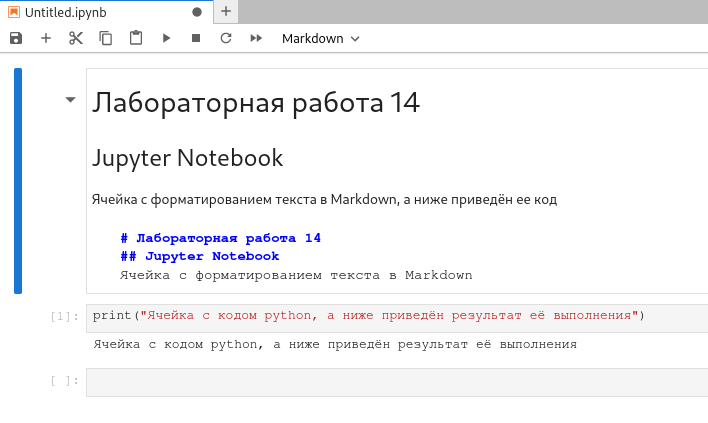The width and height of the screenshot is (708, 423).
Task: Open a new launcher tab
Action: point(226,12)
